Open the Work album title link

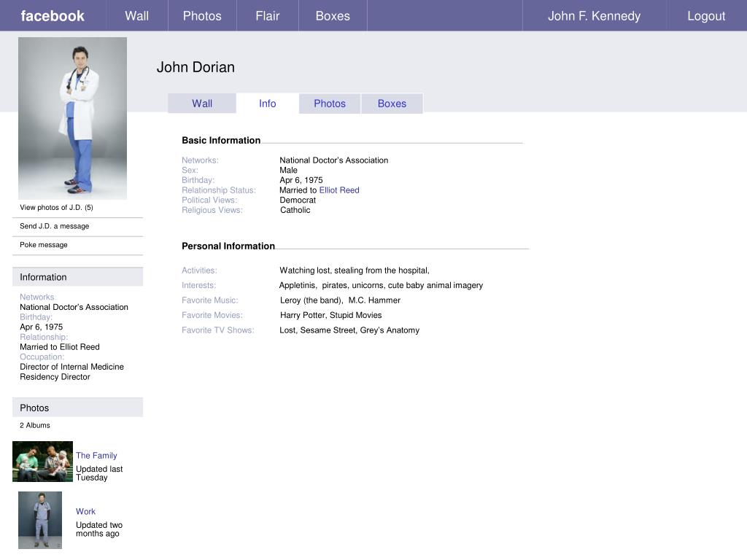86,511
